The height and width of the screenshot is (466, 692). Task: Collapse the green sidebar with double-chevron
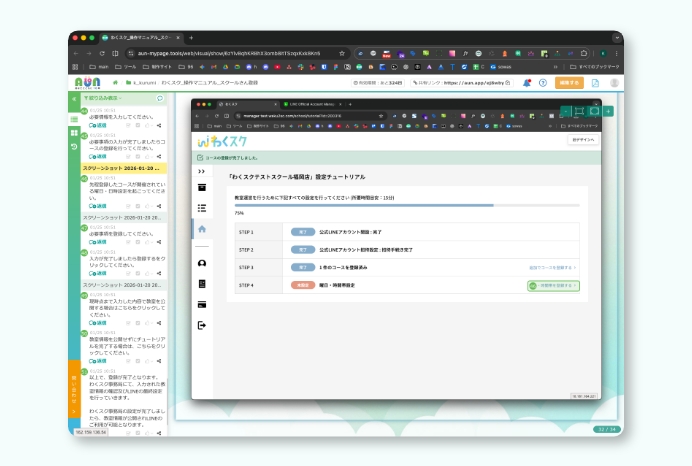(x=74, y=99)
